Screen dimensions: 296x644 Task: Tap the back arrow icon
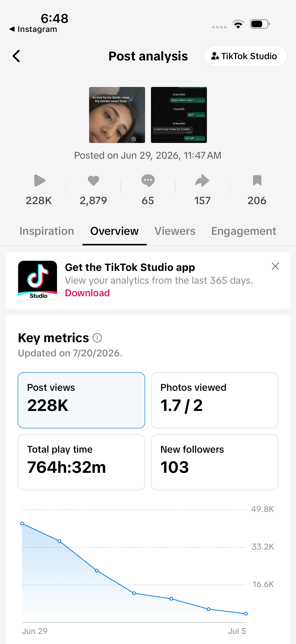16,56
